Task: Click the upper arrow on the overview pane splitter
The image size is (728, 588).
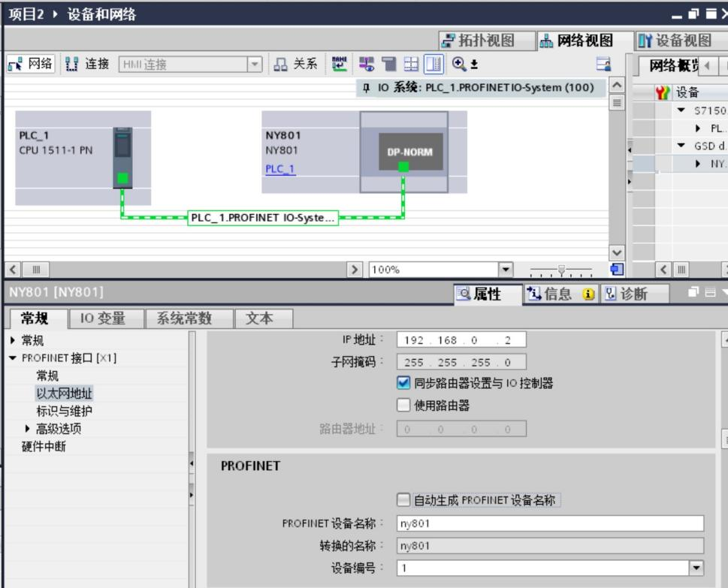Action: pyautogui.click(x=629, y=150)
